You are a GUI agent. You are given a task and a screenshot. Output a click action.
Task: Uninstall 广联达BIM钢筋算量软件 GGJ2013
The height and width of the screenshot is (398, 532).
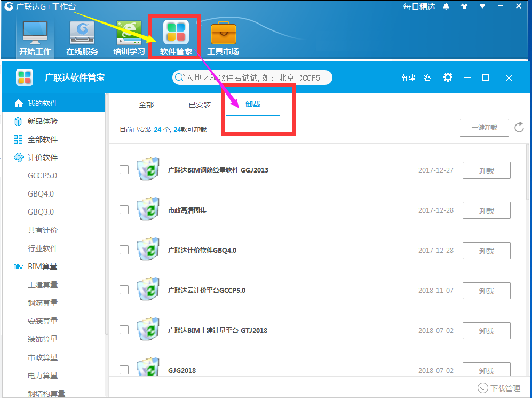tap(487, 170)
